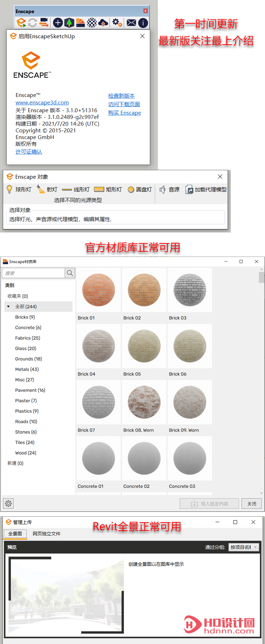Viewport: 265px width, 644px height.
Task: Close the 启用EnscapeSketchUp dialog
Action: tap(142, 36)
